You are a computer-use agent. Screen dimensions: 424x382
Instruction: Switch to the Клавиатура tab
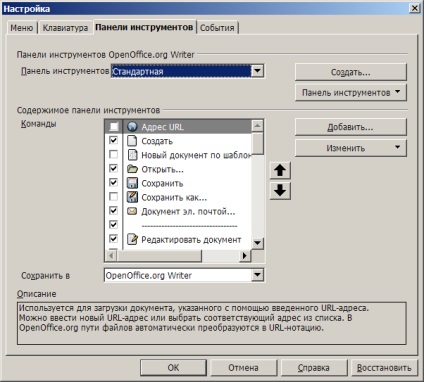coord(65,28)
